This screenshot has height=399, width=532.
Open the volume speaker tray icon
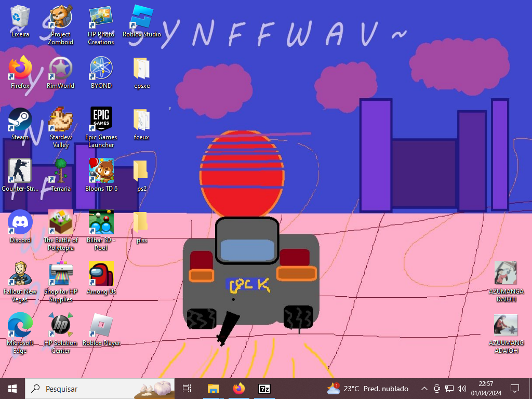(461, 389)
